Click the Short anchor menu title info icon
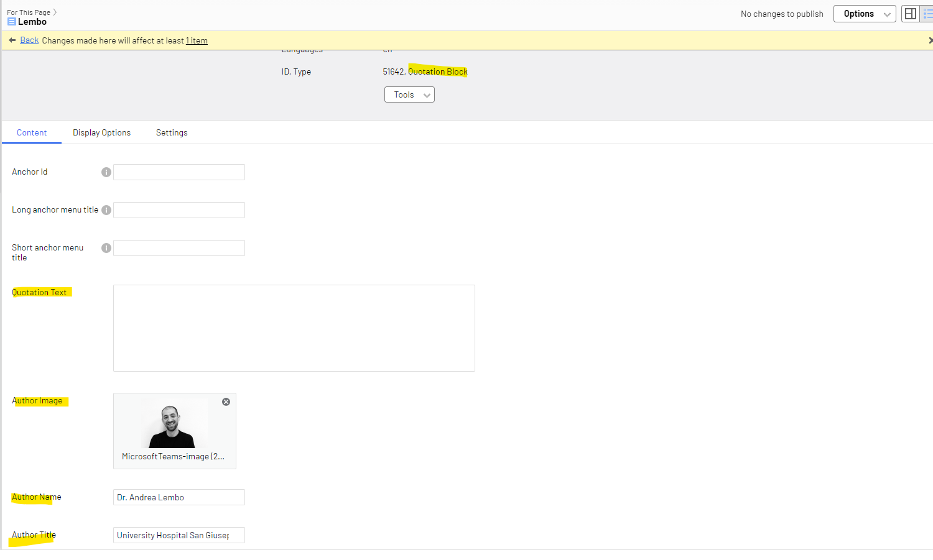The image size is (933, 560). (x=106, y=248)
